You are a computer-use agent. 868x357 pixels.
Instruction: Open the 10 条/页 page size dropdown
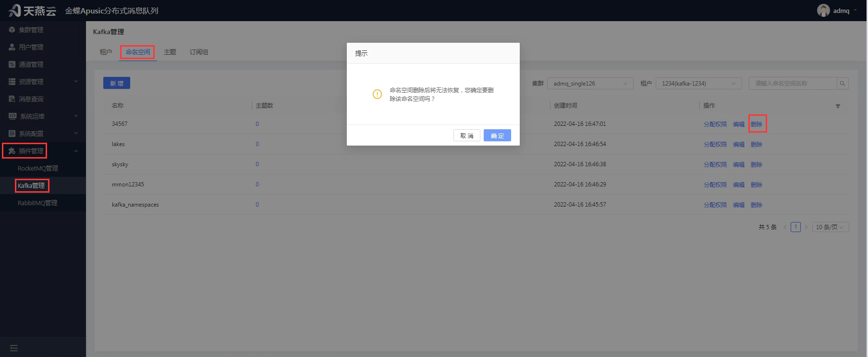click(x=830, y=227)
